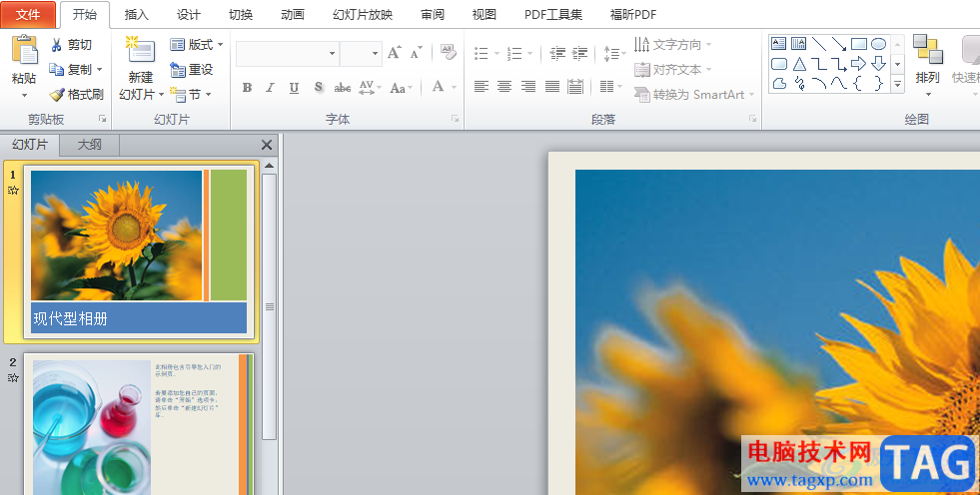Image resolution: width=980 pixels, height=495 pixels.
Task: Click the Copy (复制) button
Action: pyautogui.click(x=75, y=69)
